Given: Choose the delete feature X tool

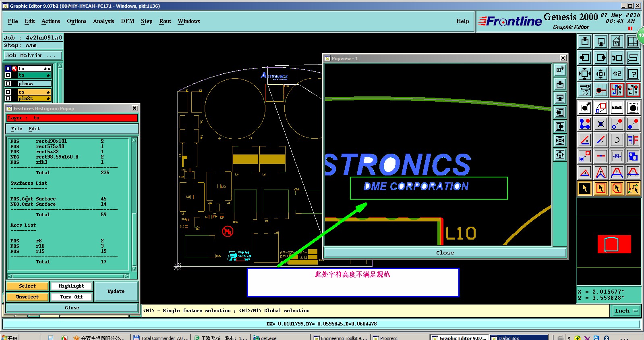Looking at the screenshot, I should 601,124.
